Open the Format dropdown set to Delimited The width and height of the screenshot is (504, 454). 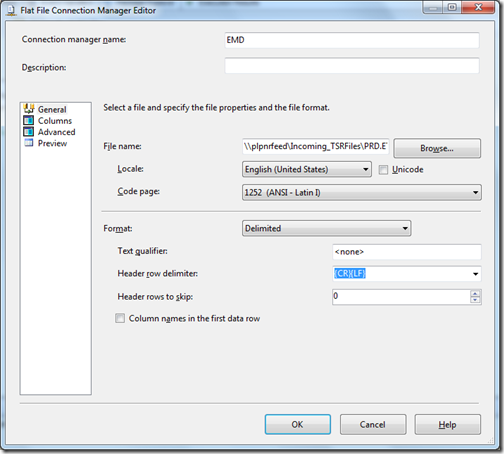click(x=326, y=228)
